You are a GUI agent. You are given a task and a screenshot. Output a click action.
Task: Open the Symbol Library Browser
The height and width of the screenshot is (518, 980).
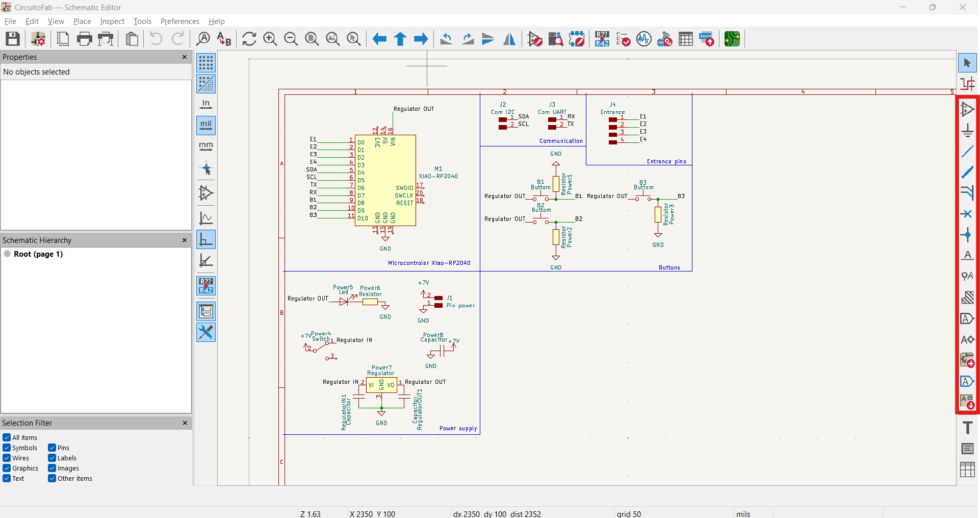coord(556,39)
